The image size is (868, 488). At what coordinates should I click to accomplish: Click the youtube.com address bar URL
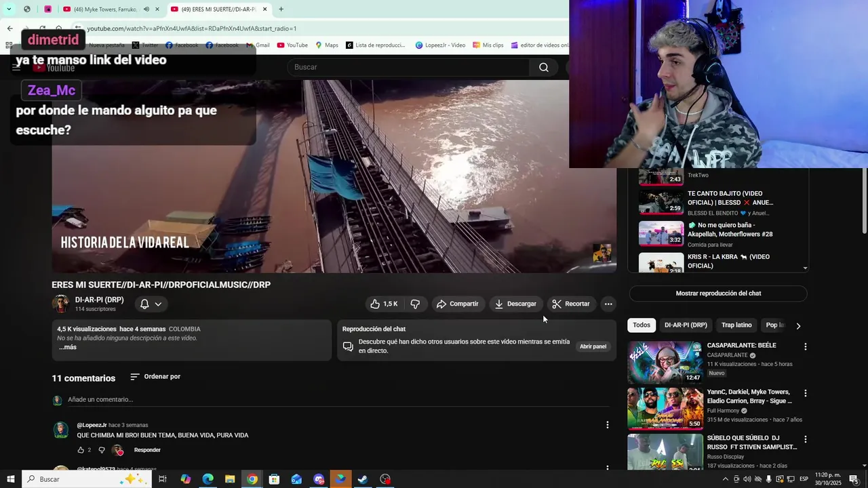click(x=192, y=28)
